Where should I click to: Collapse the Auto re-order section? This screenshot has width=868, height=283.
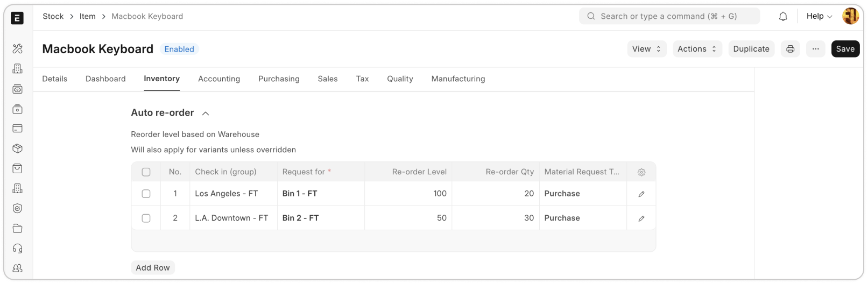(205, 113)
